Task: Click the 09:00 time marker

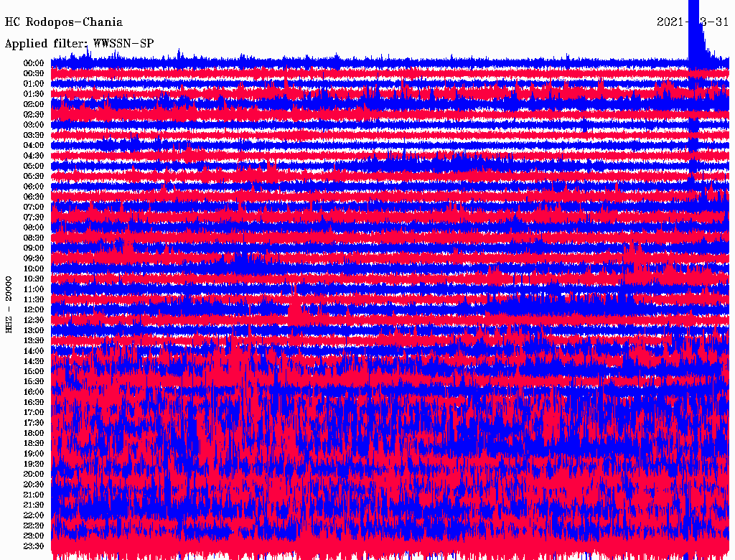Action: [x=34, y=248]
